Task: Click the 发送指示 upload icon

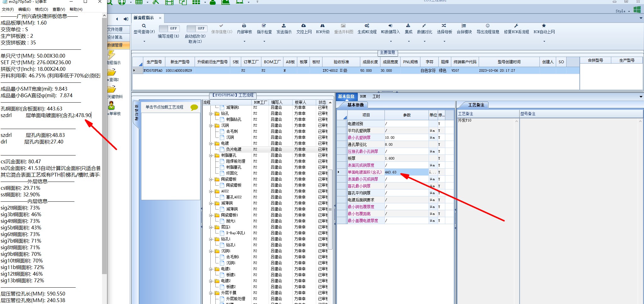Action: pos(284,26)
